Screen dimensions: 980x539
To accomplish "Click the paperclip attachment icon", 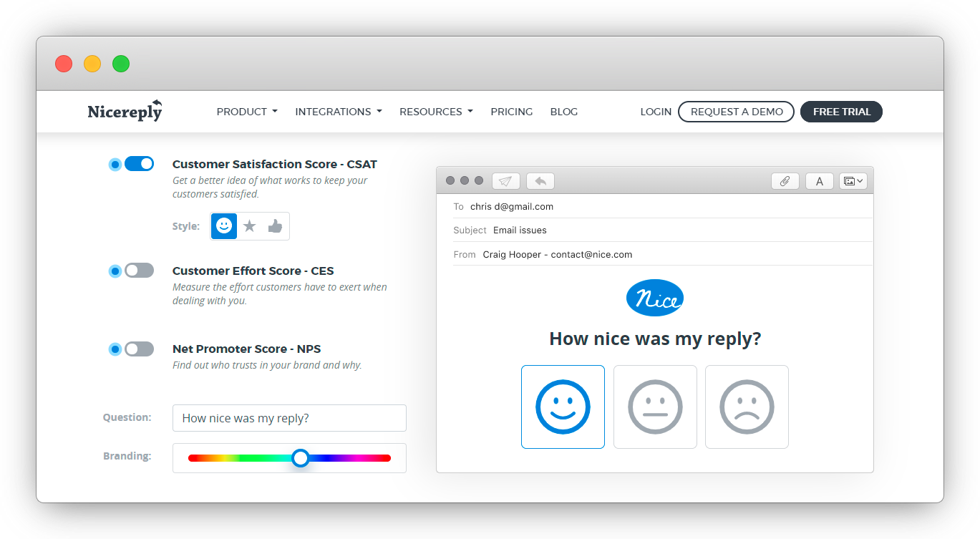I will (x=785, y=181).
